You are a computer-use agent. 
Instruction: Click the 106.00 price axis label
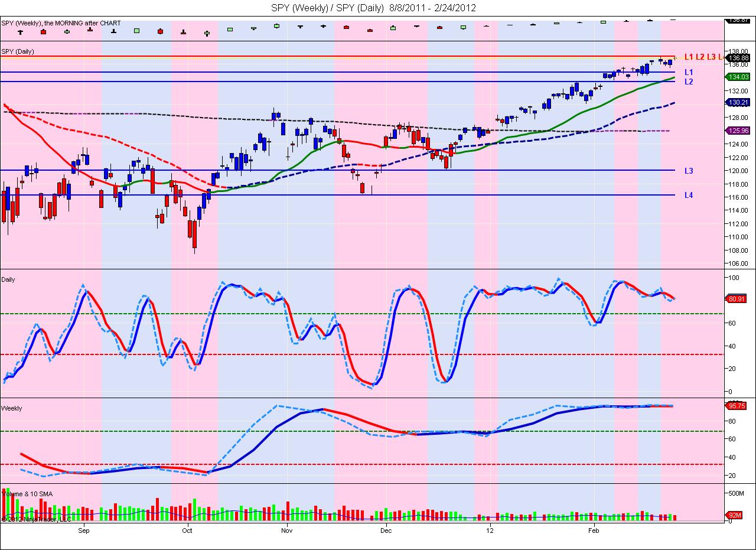739,264
